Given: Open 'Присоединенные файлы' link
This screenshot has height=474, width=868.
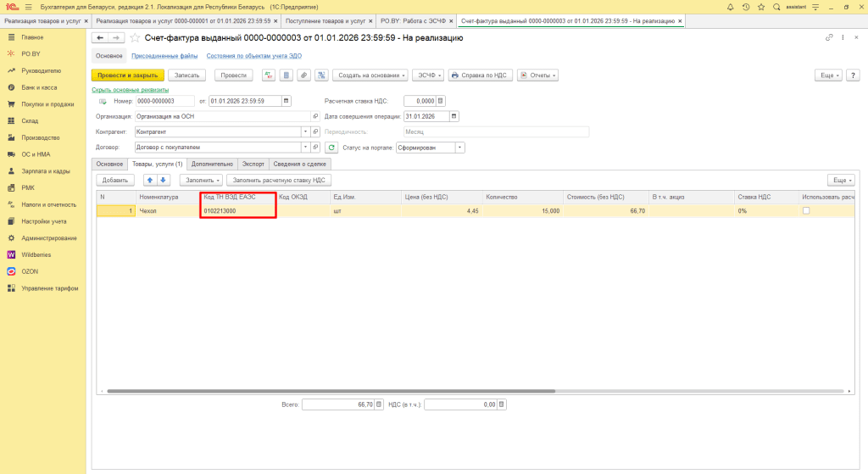Looking at the screenshot, I should pyautogui.click(x=164, y=56).
